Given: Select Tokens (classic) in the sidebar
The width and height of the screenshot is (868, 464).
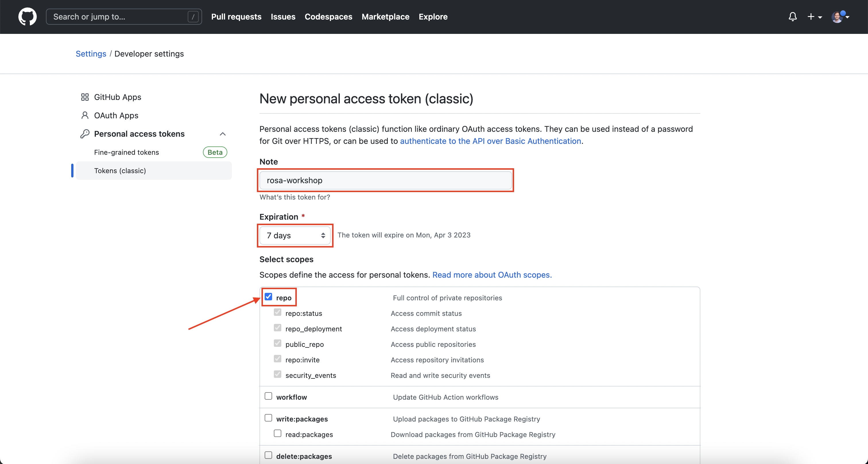Looking at the screenshot, I should (154, 171).
